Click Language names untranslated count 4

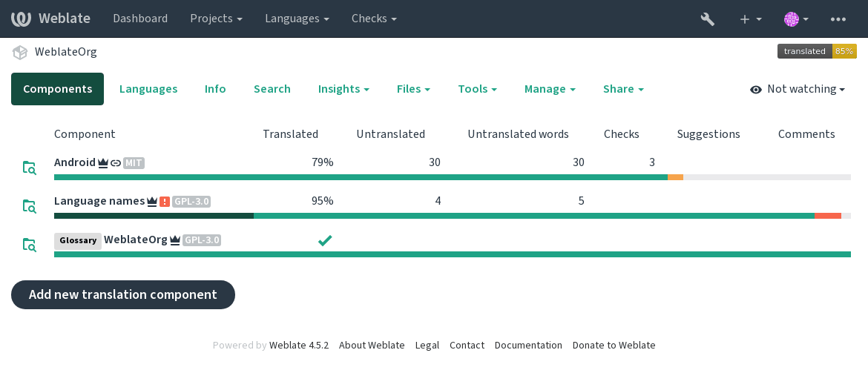[438, 201]
